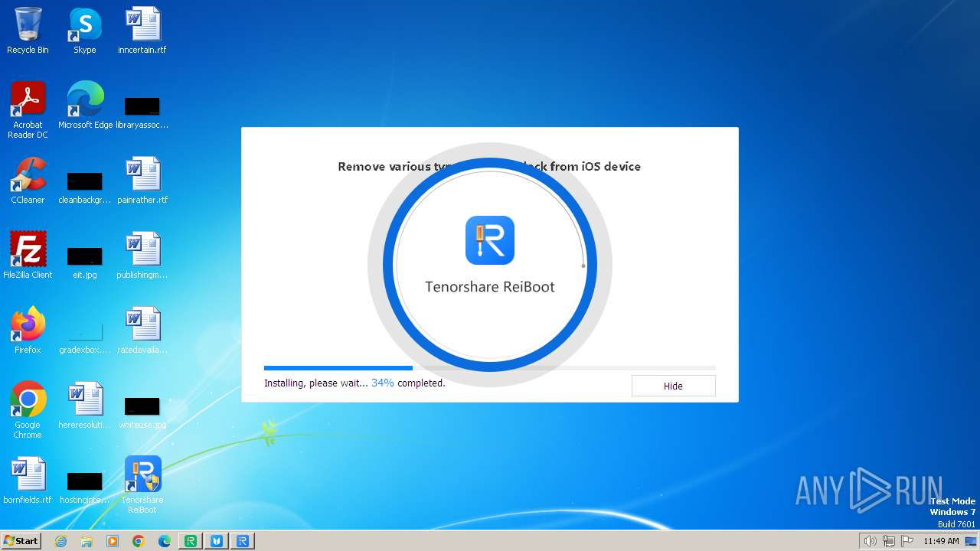Switch to blue ReiBoot installer taskbar item
The height and width of the screenshot is (551, 980).
(x=243, y=541)
